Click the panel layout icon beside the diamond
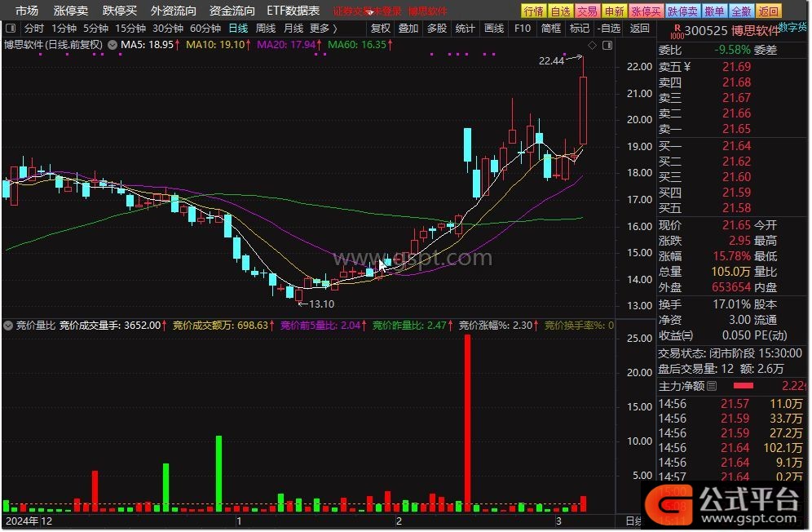The image size is (812, 532). click(x=608, y=46)
